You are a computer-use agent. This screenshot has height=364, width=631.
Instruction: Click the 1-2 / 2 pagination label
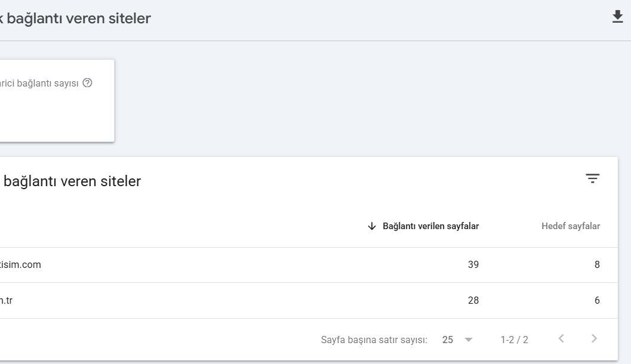tap(515, 340)
